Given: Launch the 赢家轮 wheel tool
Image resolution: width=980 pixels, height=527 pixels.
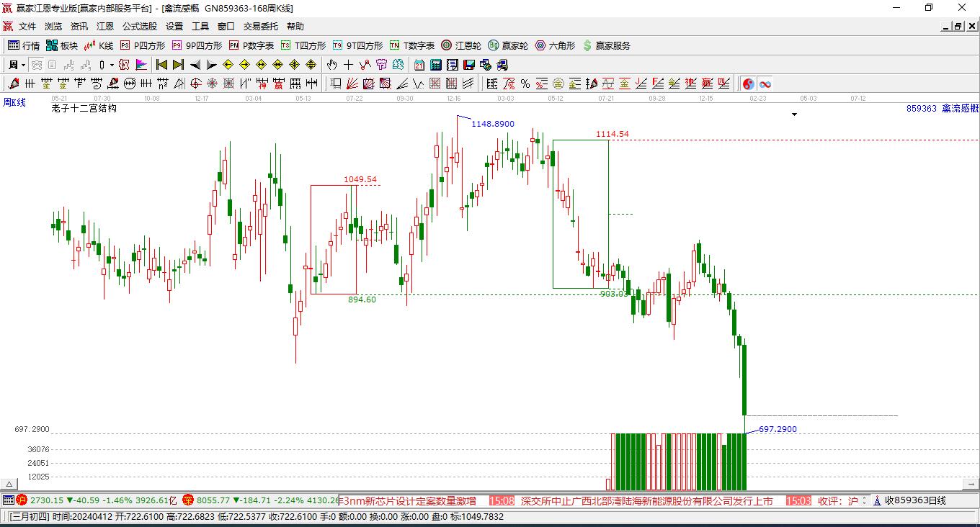Looking at the screenshot, I should (508, 45).
